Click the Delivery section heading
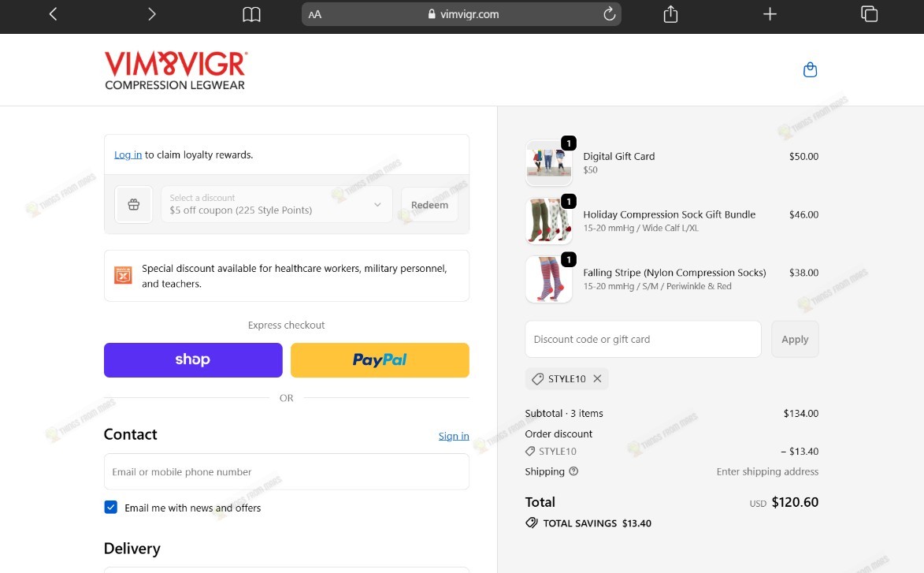Viewport: 924px width, 573px height. click(132, 549)
